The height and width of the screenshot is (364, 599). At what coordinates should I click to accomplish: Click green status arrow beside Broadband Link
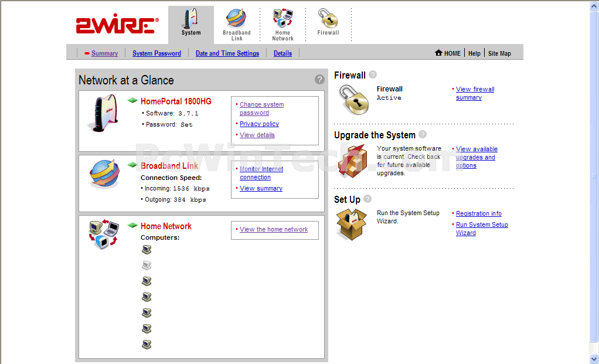pyautogui.click(x=132, y=165)
